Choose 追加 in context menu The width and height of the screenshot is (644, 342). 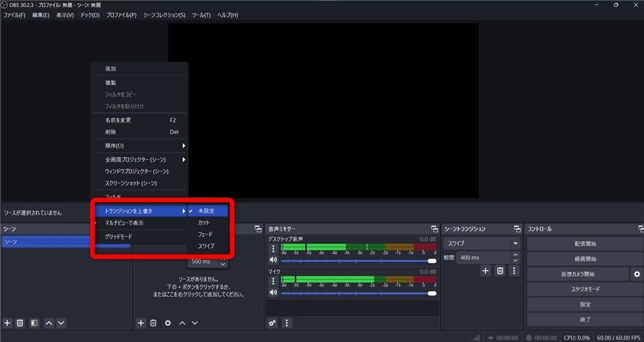point(139,69)
